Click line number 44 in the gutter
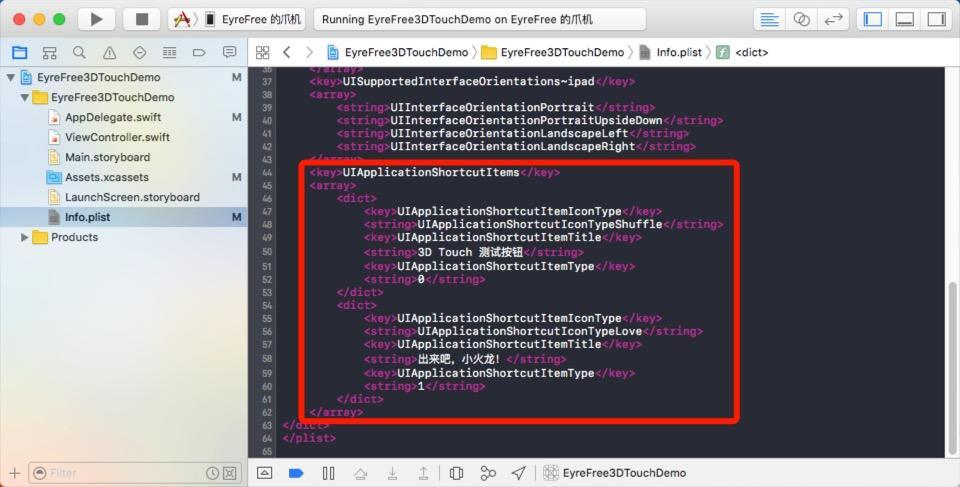This screenshot has height=487, width=960. point(266,173)
